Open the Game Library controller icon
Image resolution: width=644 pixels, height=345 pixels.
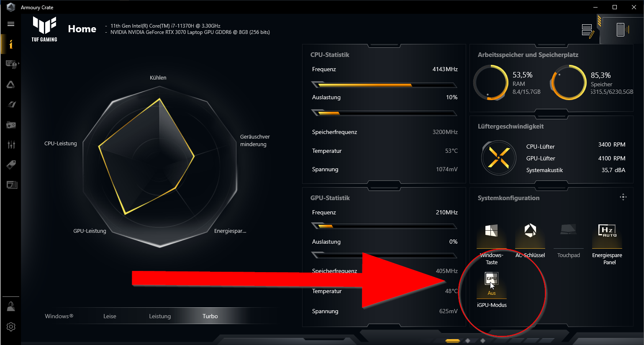[x=11, y=125]
